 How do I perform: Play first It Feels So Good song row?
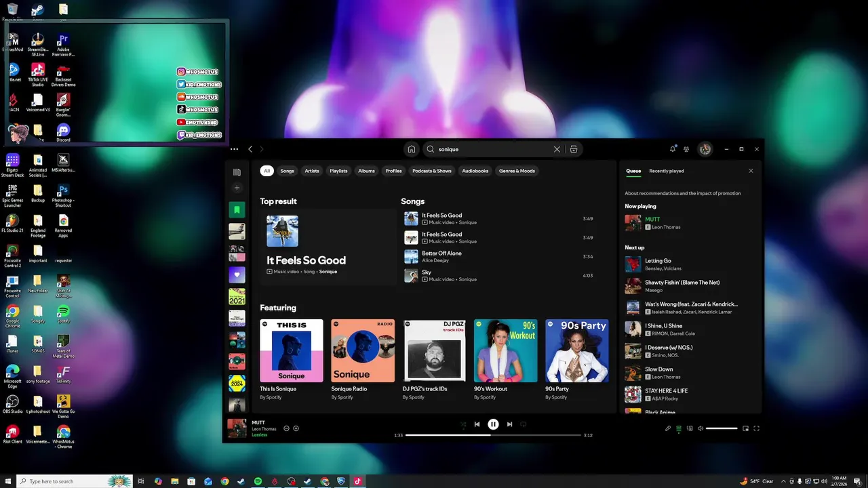(x=500, y=218)
